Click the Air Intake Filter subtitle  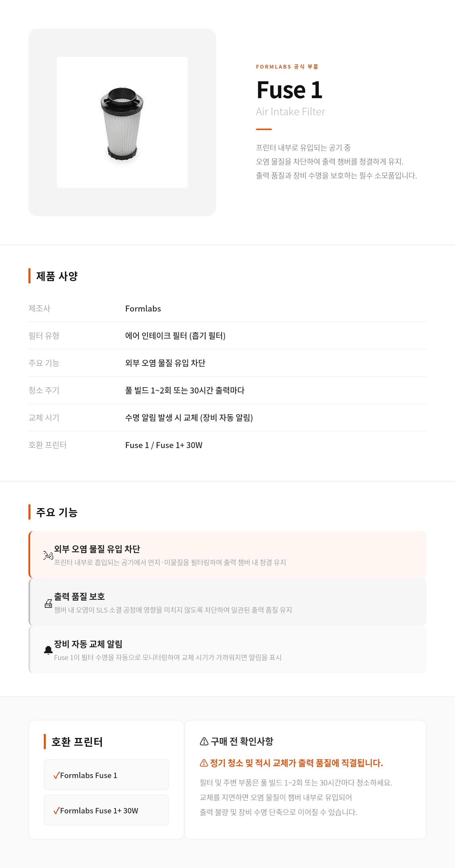tap(290, 112)
